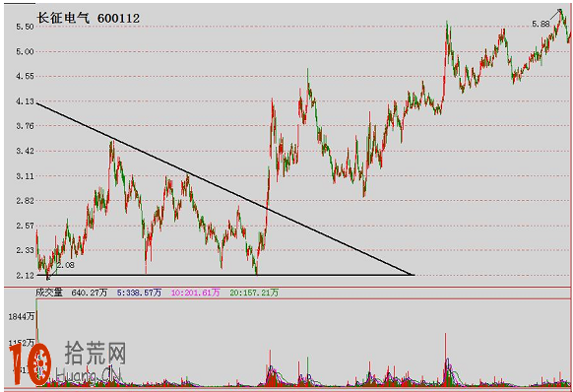Viewport: 573px width, 392px height.
Task: Select the 3.11 price axis label
Action: point(25,176)
